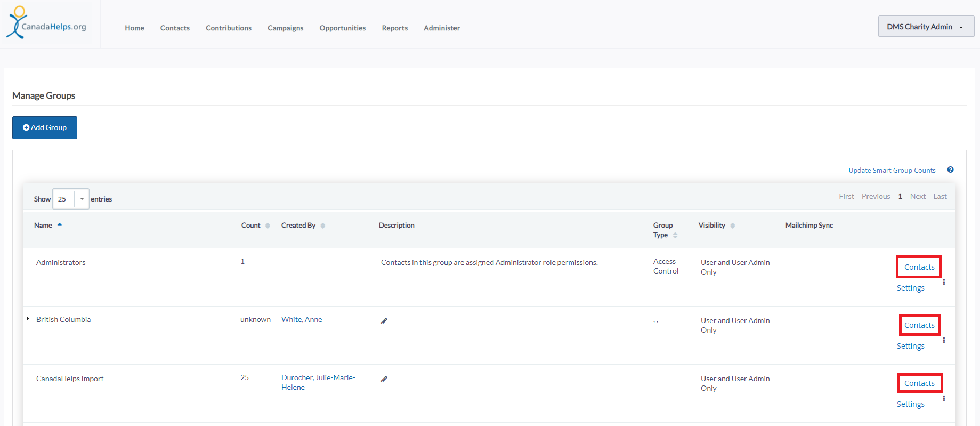The image size is (980, 426).
Task: Go to the First page of results
Action: tap(846, 196)
